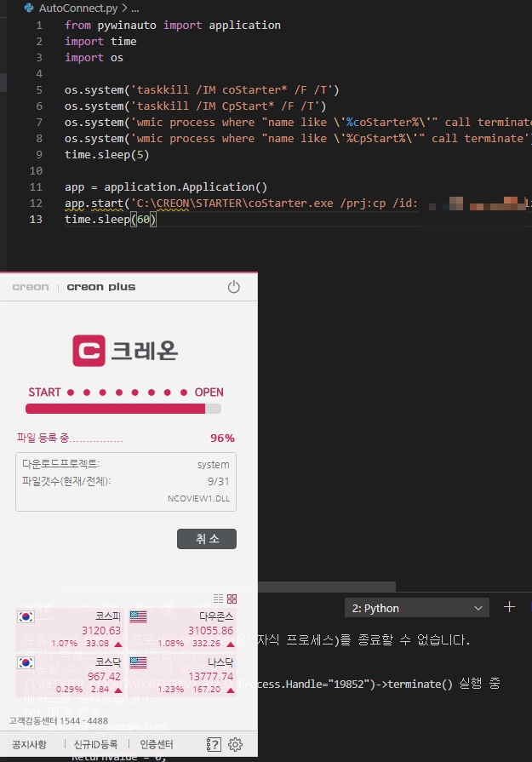The height and width of the screenshot is (762, 532).
Task: Add a new terminal with plus icon
Action: 509,606
